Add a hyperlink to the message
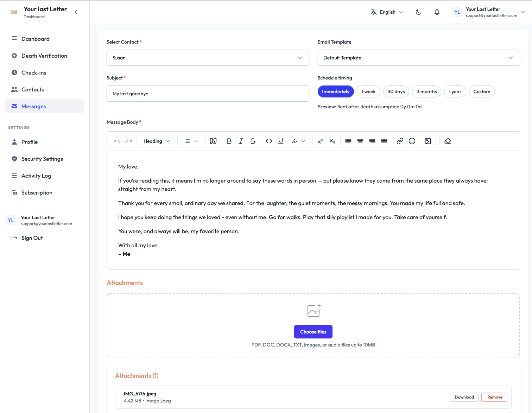The image size is (532, 413). [400, 141]
